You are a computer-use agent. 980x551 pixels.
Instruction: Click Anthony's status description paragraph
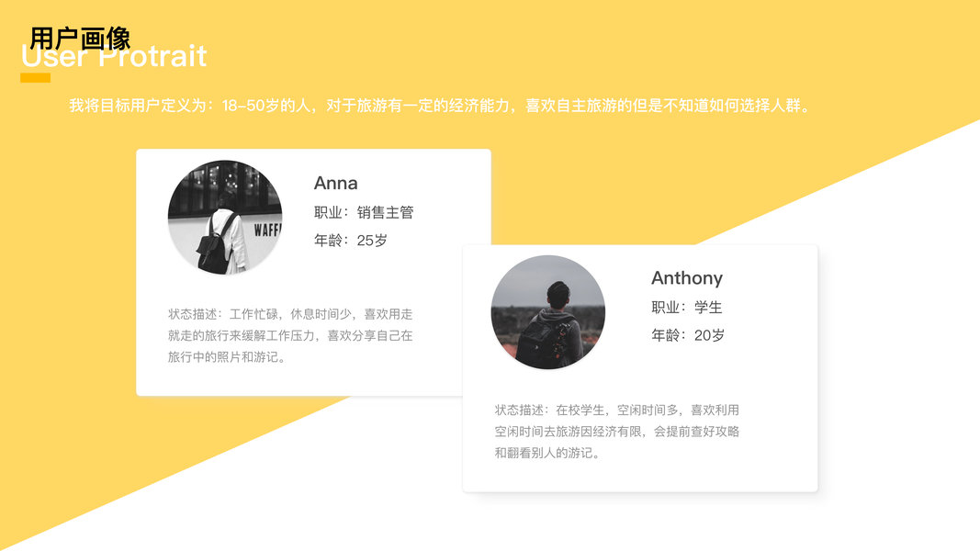617,431
